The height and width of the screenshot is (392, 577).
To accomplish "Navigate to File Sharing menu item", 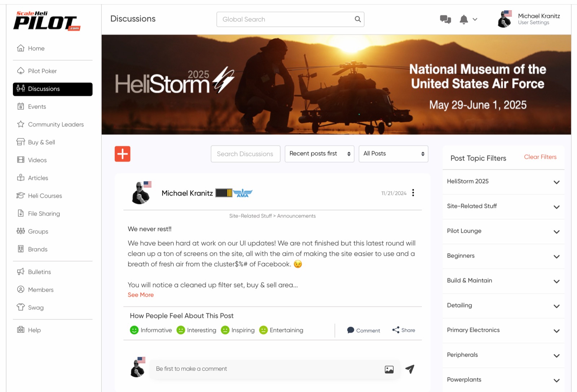I will [53, 213].
